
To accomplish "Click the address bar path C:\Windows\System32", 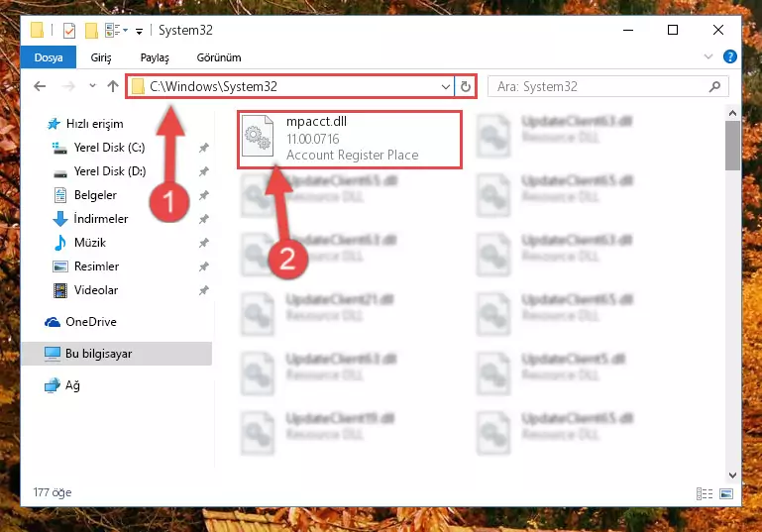I will point(213,86).
